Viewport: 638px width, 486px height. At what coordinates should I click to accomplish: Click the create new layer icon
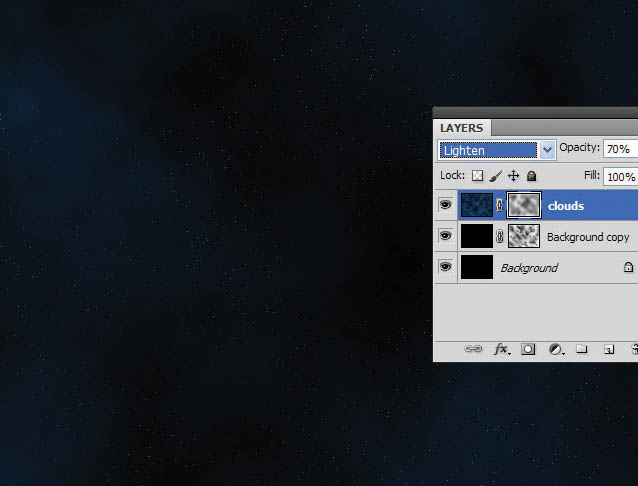607,350
